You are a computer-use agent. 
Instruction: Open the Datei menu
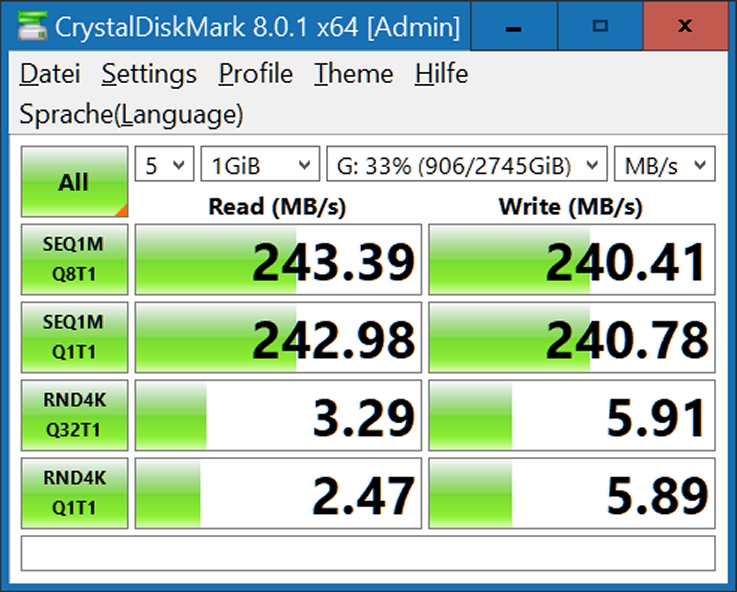pos(50,74)
